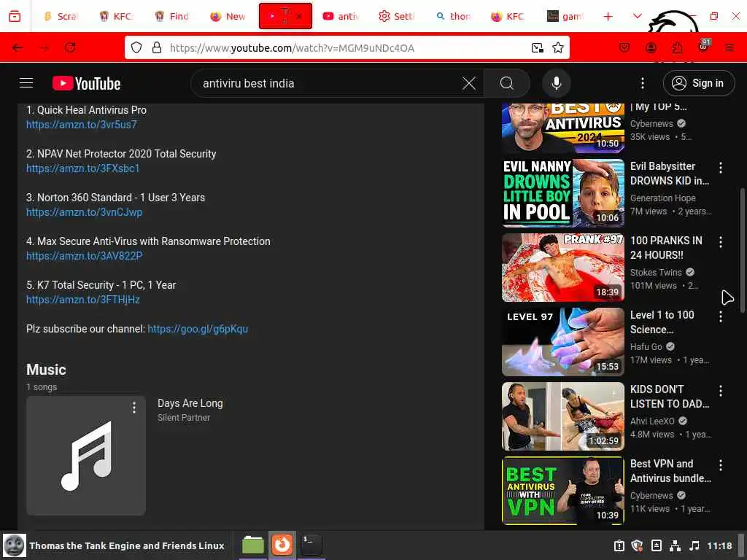Open the clipboard tray icon
The height and width of the screenshot is (560, 747).
(619, 545)
